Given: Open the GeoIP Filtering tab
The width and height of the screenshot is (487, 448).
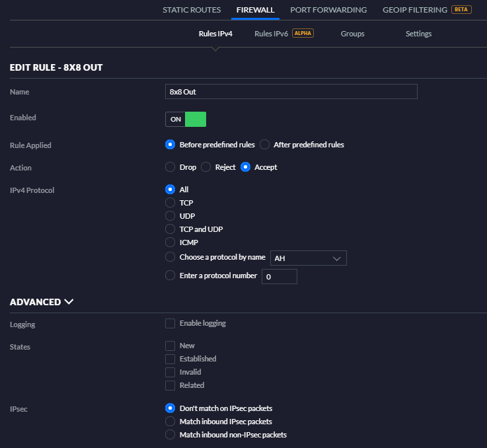Looking at the screenshot, I should (x=414, y=10).
